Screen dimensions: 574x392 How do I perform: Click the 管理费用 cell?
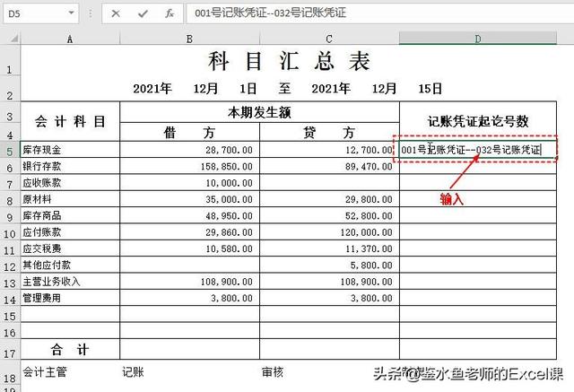point(70,297)
